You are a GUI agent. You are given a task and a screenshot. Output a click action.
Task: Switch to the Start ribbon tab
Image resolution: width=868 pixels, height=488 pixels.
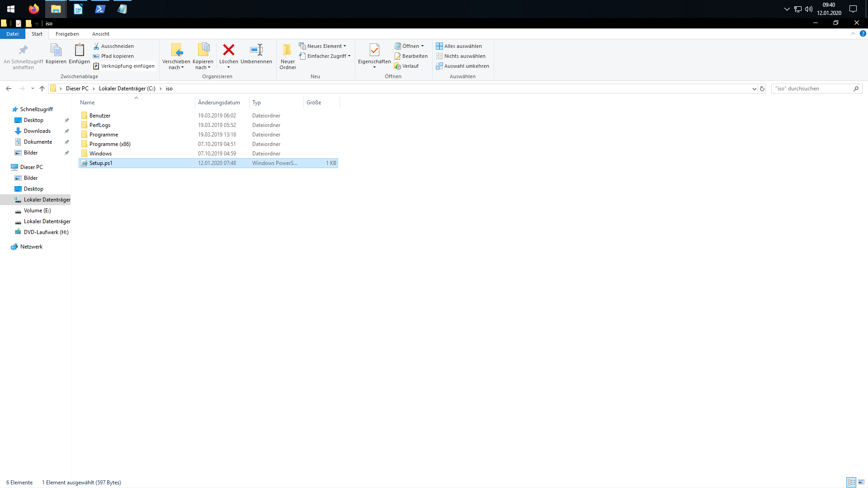37,34
